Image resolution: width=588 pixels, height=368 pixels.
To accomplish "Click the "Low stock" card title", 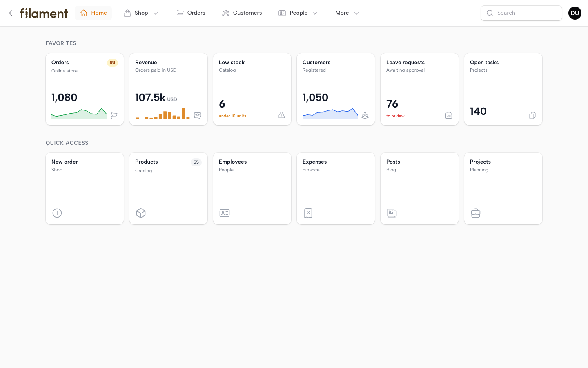I will point(232,63).
